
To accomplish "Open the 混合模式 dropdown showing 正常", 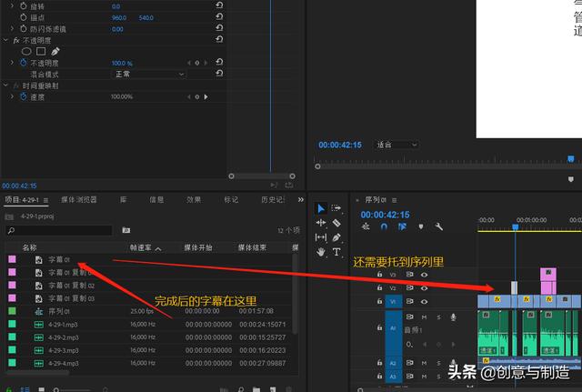I will tap(148, 75).
